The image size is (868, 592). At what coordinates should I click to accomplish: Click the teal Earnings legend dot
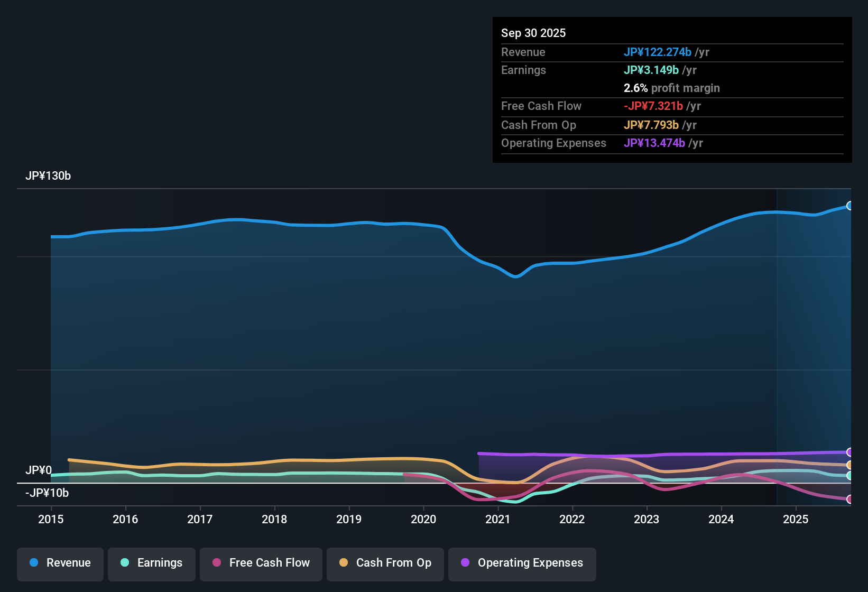coord(125,563)
